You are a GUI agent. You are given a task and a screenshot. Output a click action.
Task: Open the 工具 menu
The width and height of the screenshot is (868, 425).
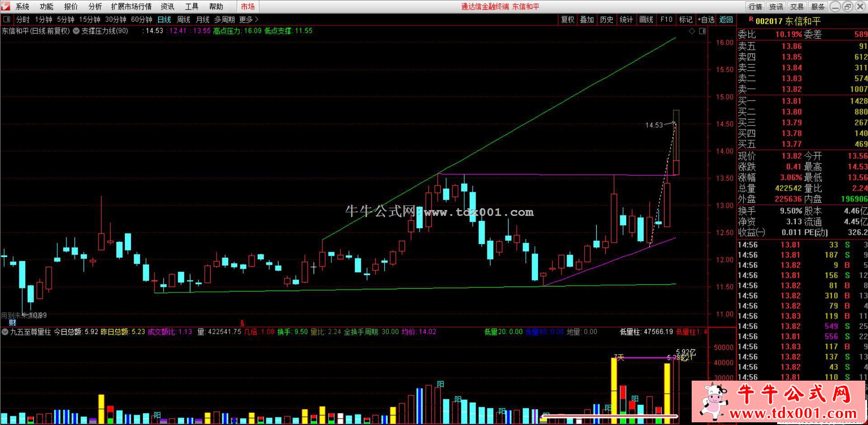point(192,6)
